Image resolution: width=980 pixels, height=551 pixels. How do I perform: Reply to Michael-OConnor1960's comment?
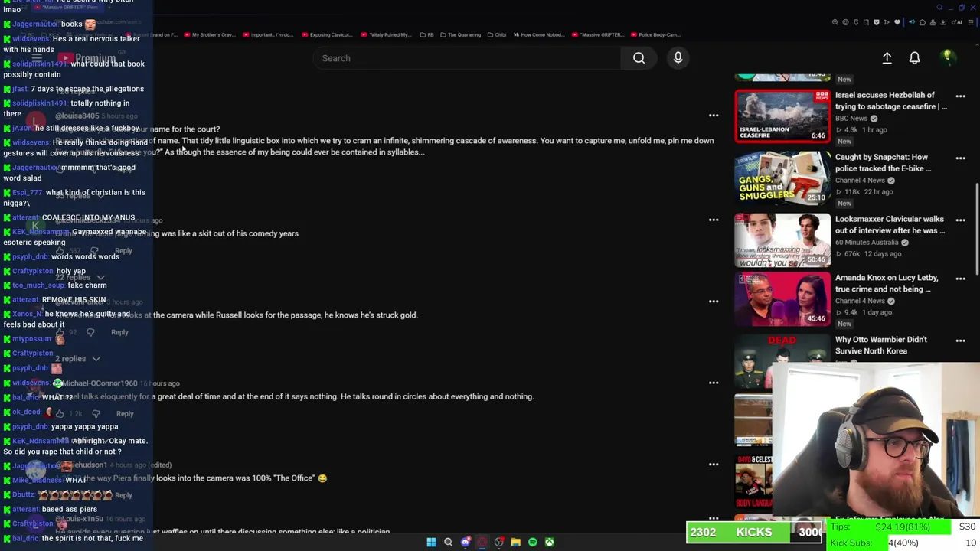[125, 413]
